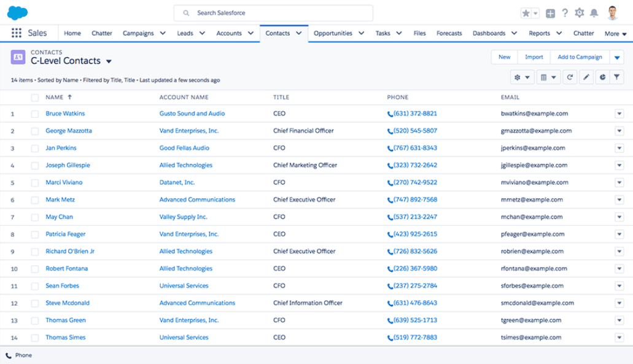The width and height of the screenshot is (633, 364).
Task: Expand the Leads tab chevron
Action: tap(202, 33)
